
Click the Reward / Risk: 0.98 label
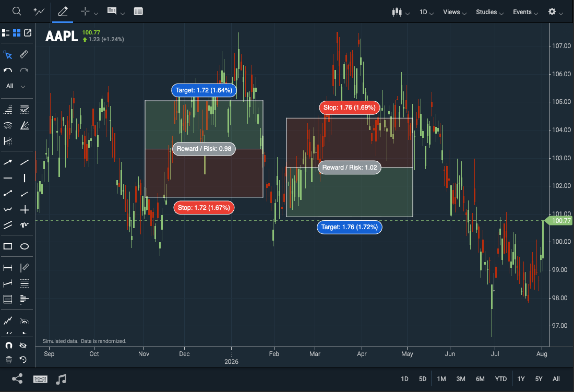[x=204, y=149]
